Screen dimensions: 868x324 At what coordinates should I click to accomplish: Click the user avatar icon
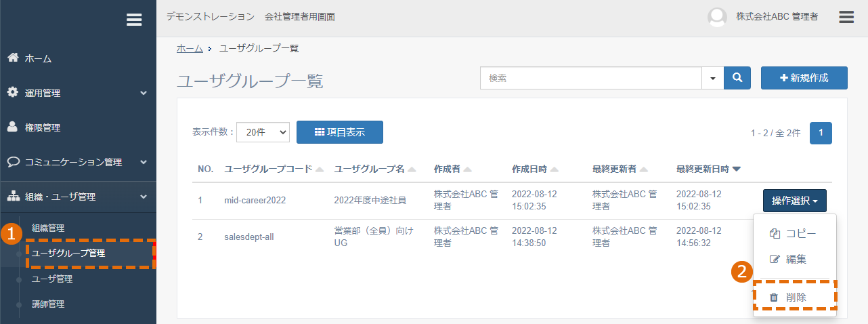[x=717, y=17]
